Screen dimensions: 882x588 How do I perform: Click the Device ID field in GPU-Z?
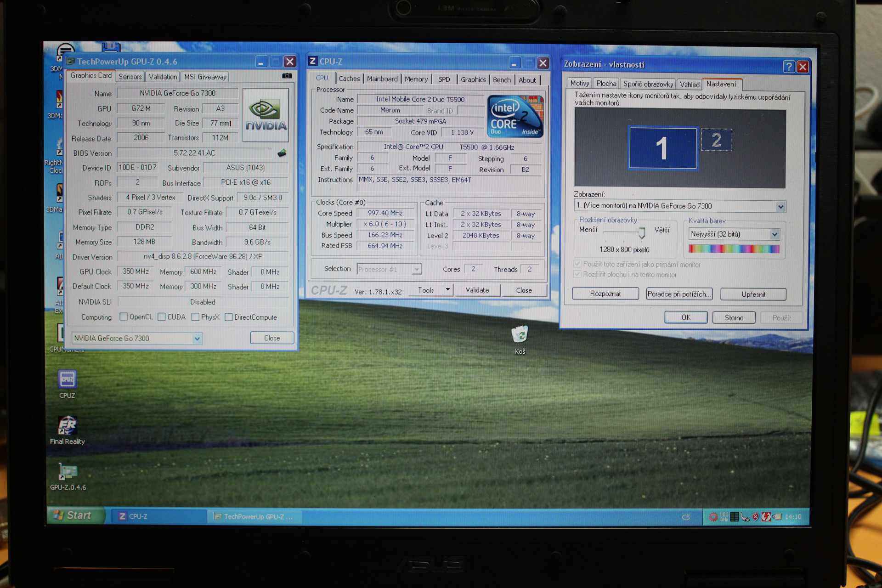(137, 168)
